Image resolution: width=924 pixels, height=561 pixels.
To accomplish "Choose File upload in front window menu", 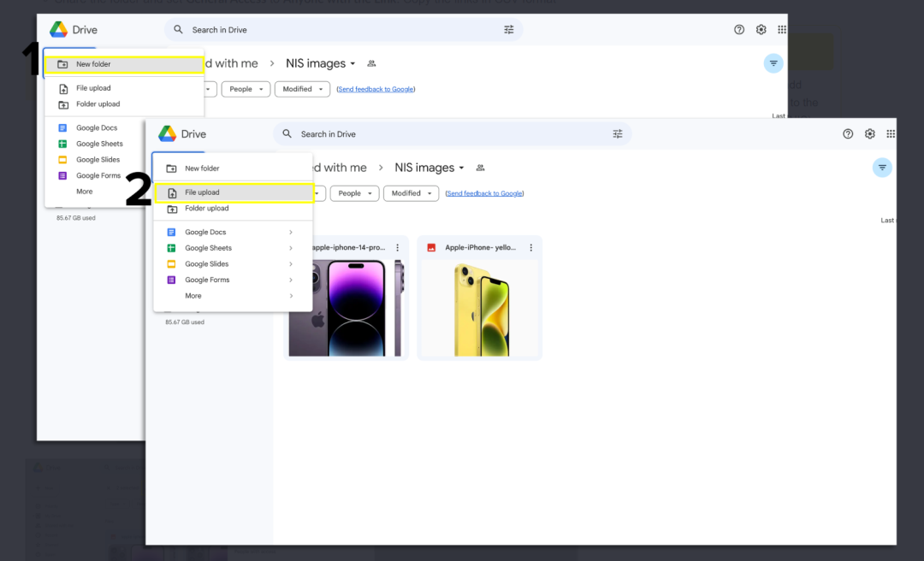I will (234, 192).
